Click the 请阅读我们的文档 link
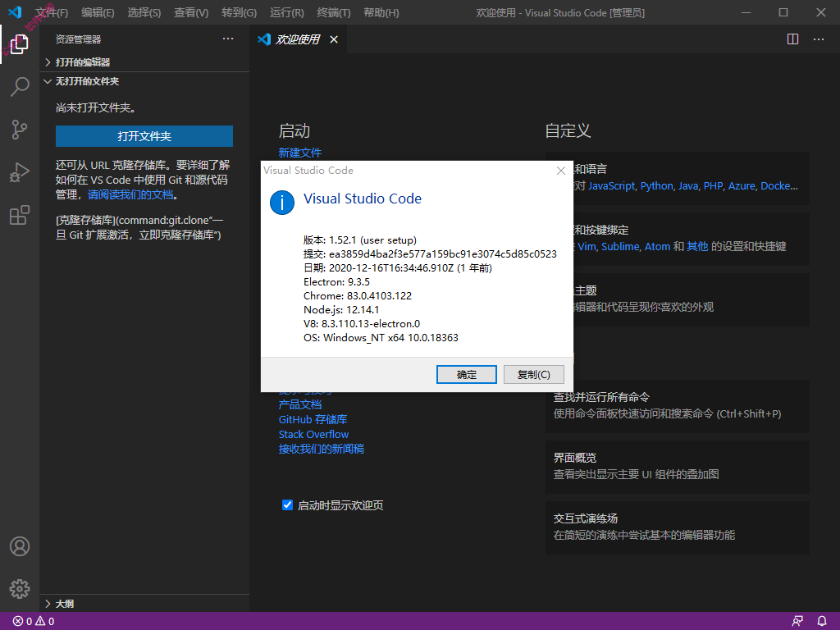Image resolution: width=840 pixels, height=630 pixels. [x=130, y=194]
